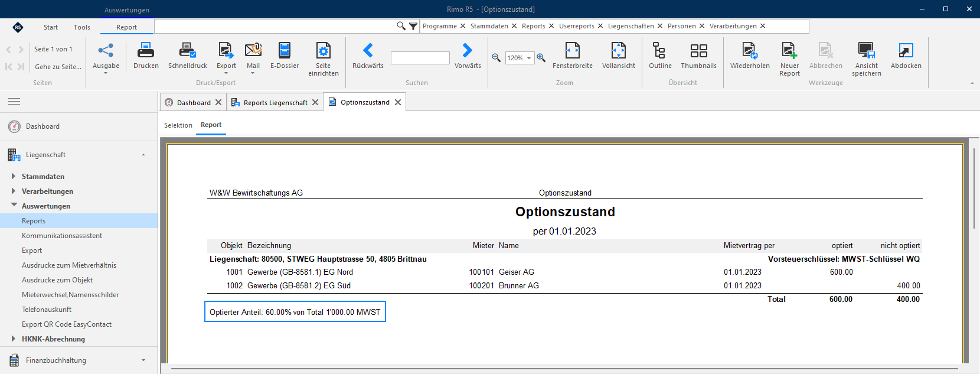The height and width of the screenshot is (374, 980).
Task: Open the 120% zoom level dropdown
Action: tap(529, 58)
